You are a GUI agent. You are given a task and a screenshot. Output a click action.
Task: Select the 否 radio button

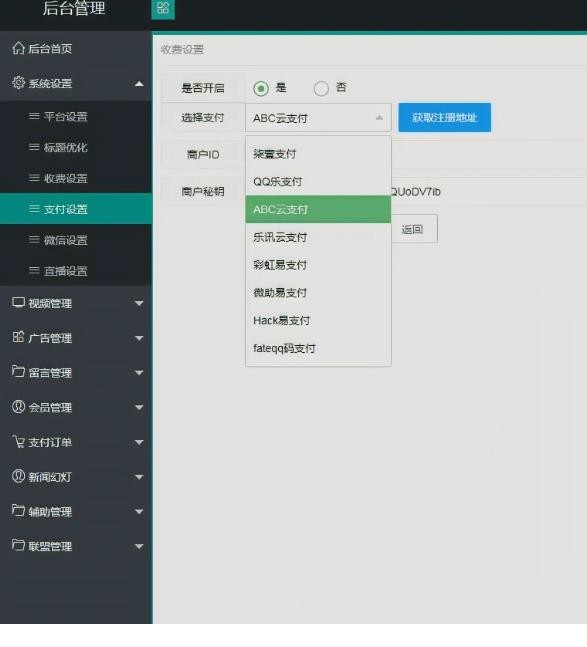[321, 88]
